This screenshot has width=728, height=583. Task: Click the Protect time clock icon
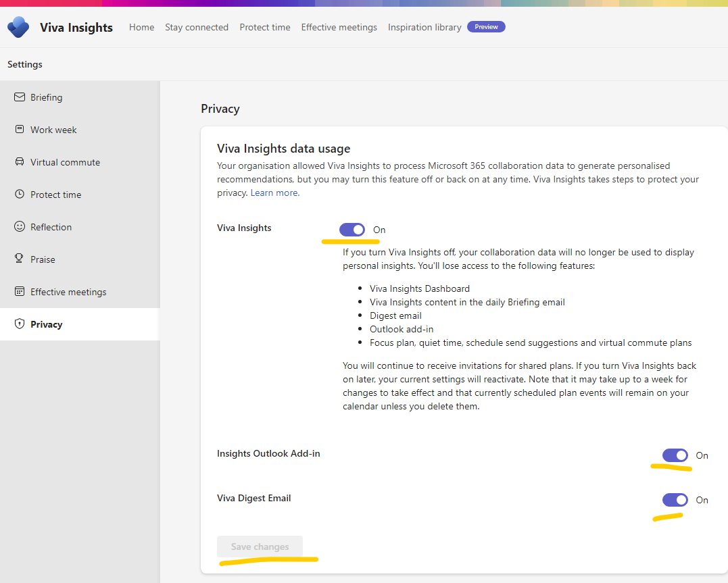tap(20, 195)
